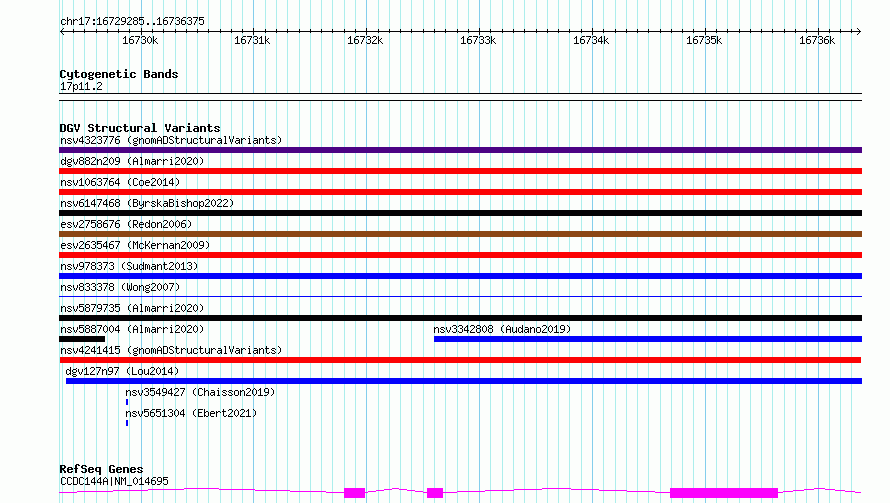Click the esv2635467 McKernan2009 red bar
This screenshot has width=890, height=503.
point(460,255)
